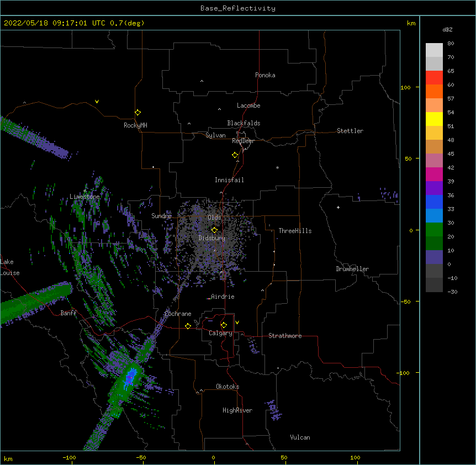The image size is (476, 465).
Task: Click the ThreeHills label
Action: (295, 231)
